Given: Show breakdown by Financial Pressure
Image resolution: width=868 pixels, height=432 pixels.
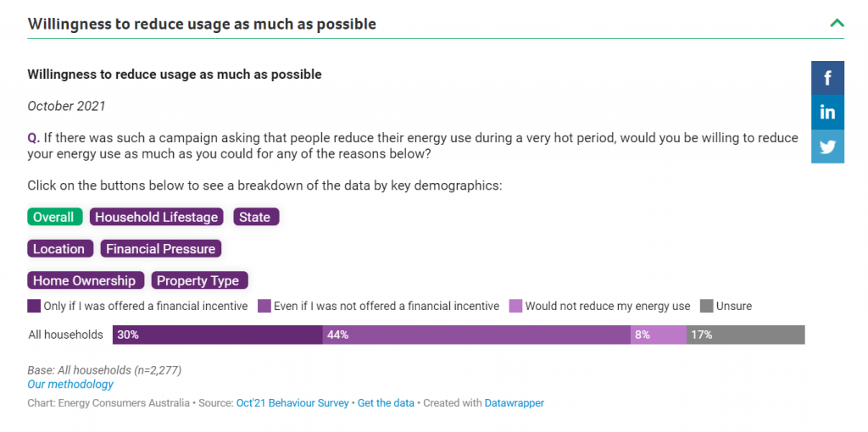Looking at the screenshot, I should (161, 249).
